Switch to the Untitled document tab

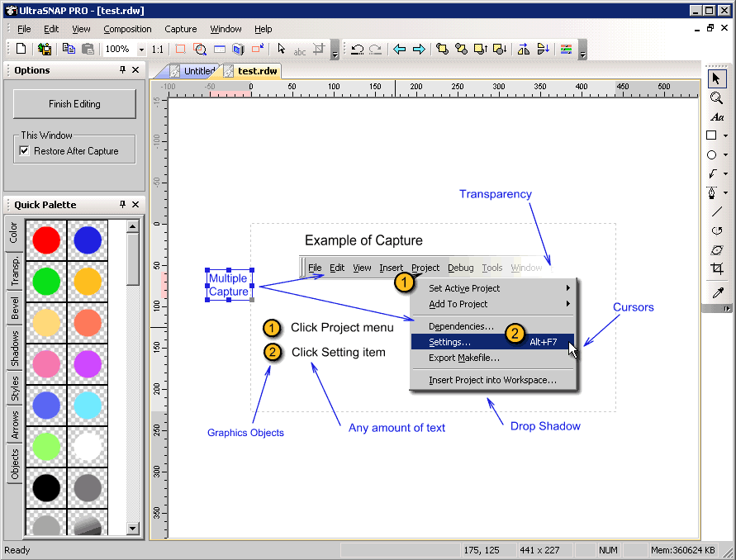tap(193, 71)
